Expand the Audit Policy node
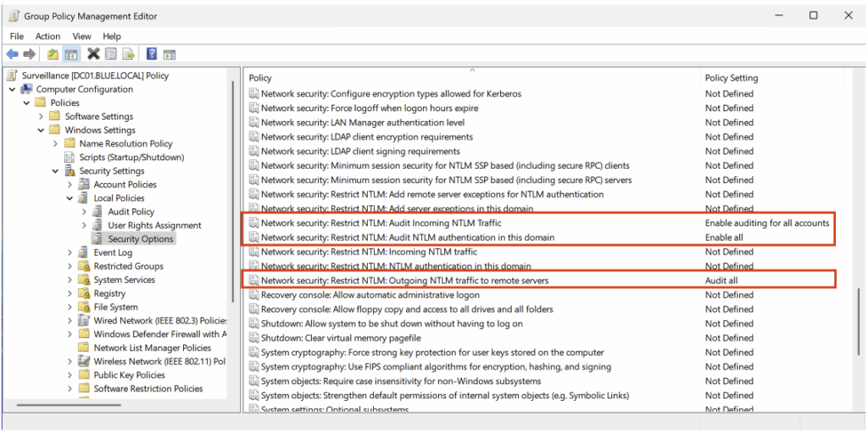 [x=84, y=212]
